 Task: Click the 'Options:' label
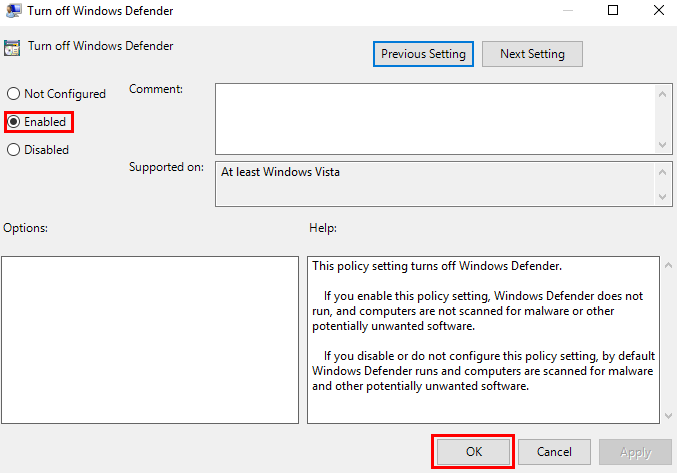[25, 228]
